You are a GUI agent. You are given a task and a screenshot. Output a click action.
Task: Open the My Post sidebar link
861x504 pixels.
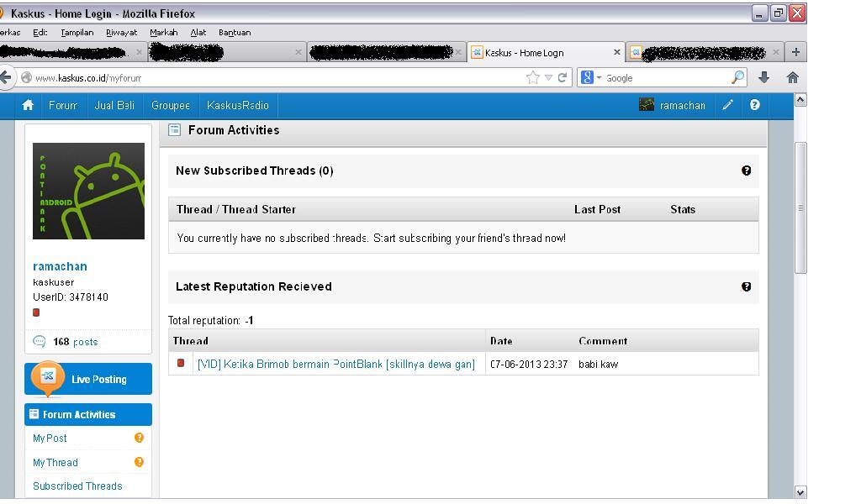click(x=50, y=438)
